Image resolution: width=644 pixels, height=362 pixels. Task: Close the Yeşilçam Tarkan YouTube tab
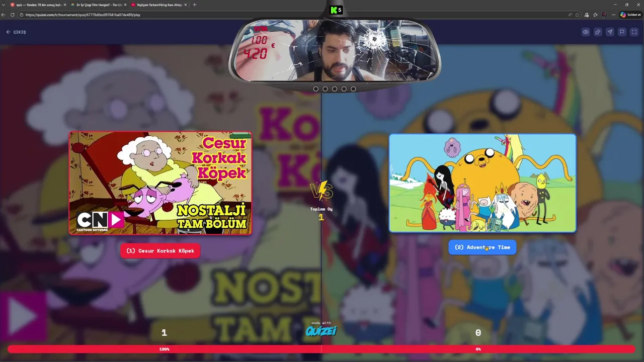[186, 5]
